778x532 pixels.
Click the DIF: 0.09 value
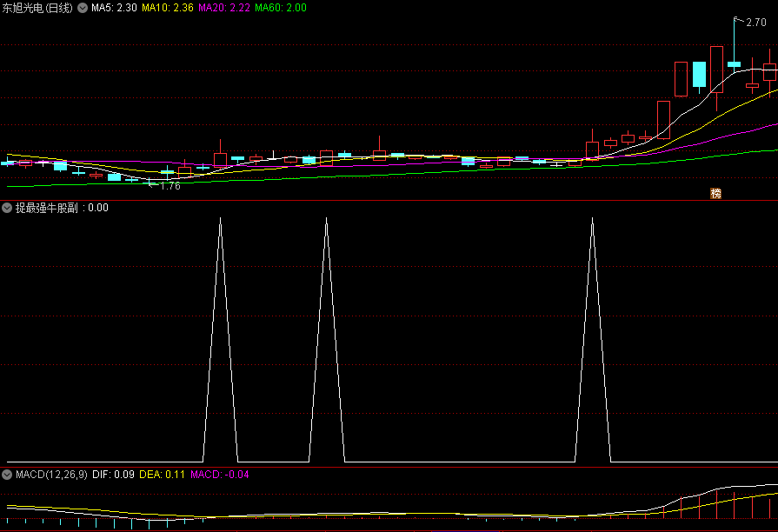pos(113,475)
